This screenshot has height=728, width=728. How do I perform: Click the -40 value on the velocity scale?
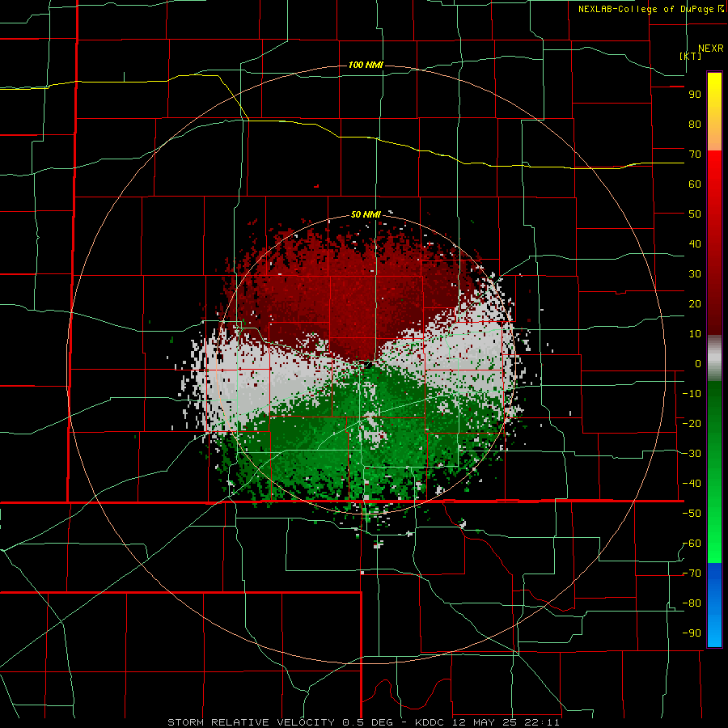[x=692, y=484]
